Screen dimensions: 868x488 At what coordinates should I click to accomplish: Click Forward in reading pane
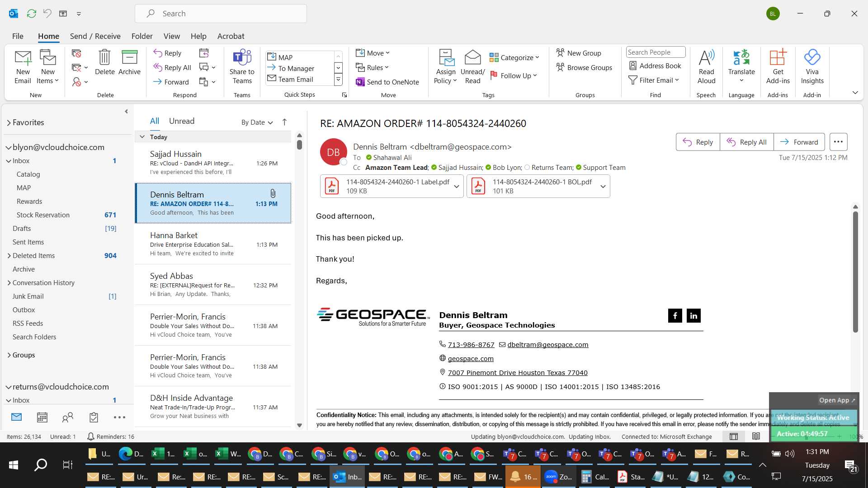point(799,142)
